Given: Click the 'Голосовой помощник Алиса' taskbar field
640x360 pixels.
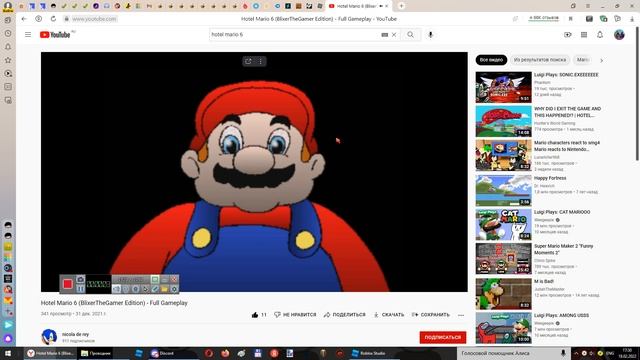Looking at the screenshot, I should click(x=513, y=353).
